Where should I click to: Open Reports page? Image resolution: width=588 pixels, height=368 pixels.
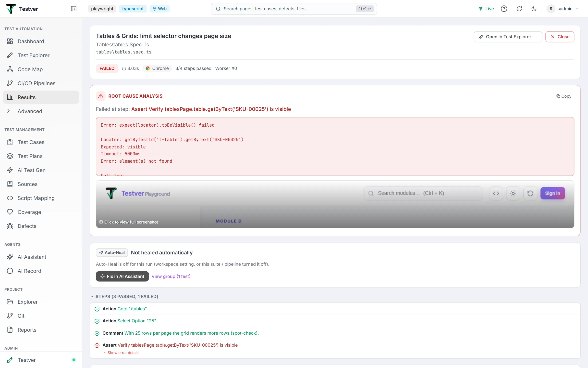(41, 330)
